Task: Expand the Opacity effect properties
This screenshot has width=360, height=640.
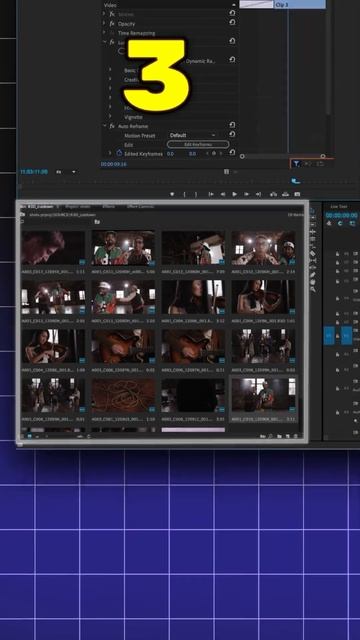Action: point(104,24)
